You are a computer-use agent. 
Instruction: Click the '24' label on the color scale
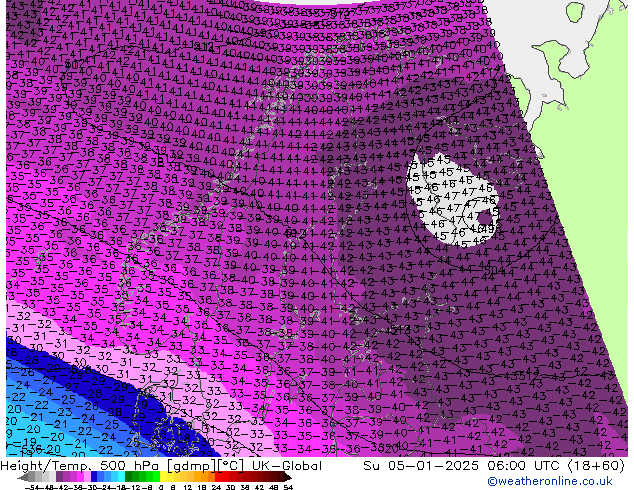coord(216,487)
